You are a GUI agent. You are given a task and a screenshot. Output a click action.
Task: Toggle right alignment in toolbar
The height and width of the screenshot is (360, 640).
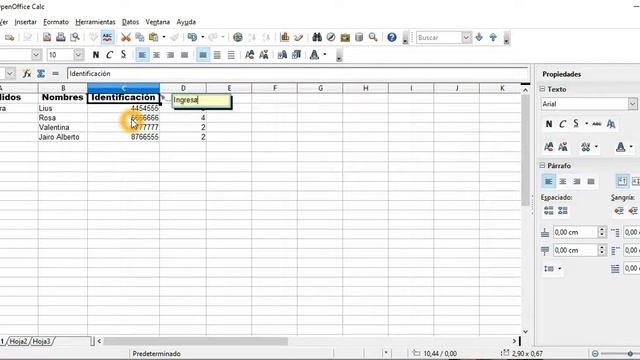170,55
